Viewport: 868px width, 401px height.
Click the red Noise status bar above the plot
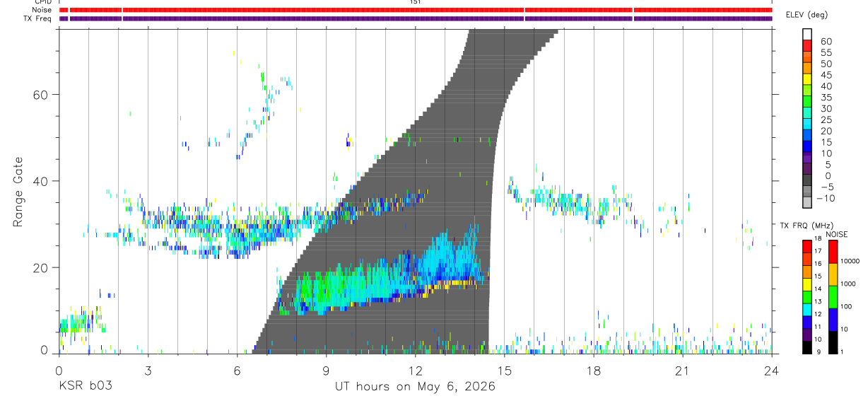[416, 10]
